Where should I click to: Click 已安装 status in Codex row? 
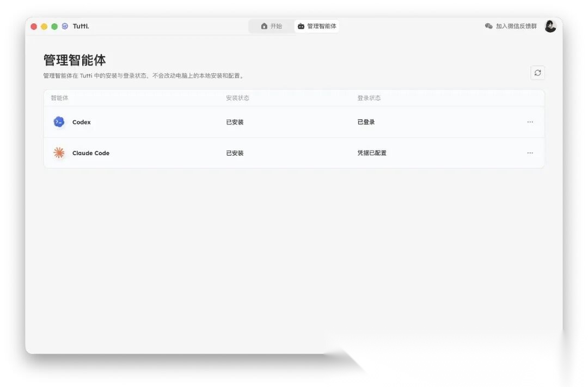(235, 122)
